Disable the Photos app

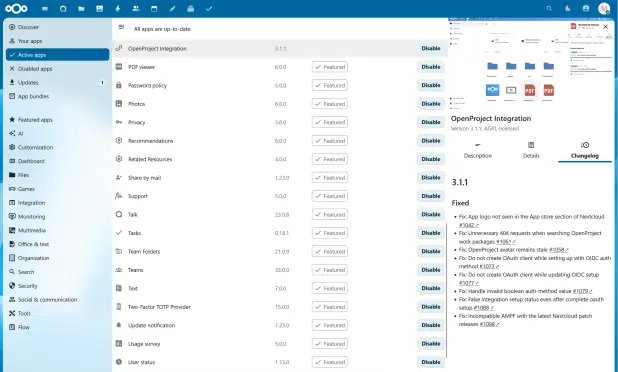pos(431,104)
